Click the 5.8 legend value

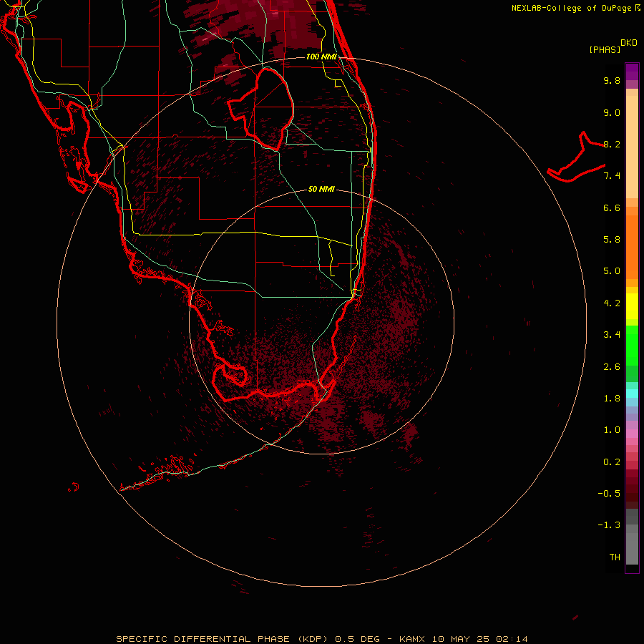612,240
